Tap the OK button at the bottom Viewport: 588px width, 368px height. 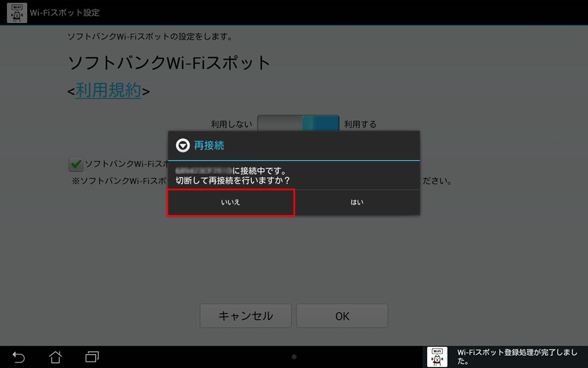pyautogui.click(x=342, y=316)
